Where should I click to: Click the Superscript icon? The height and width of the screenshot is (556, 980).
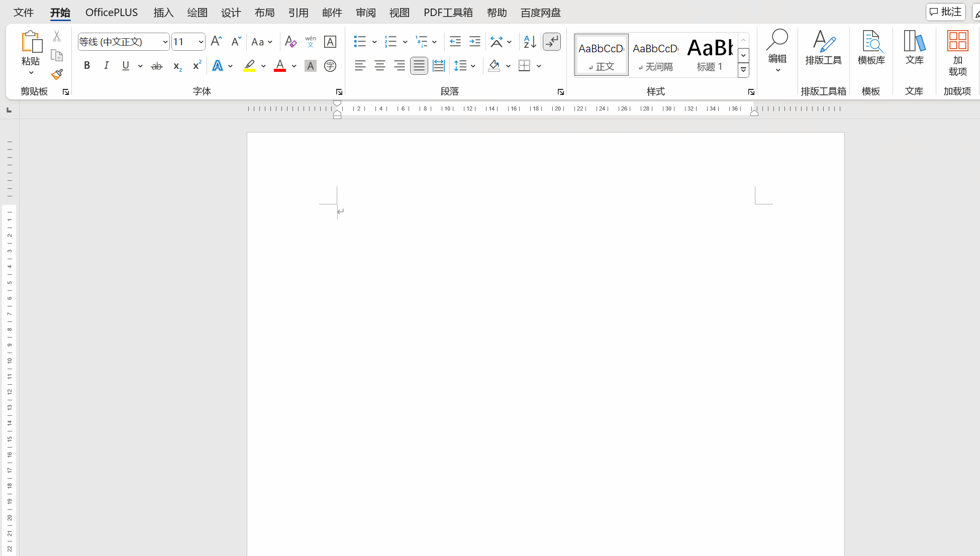[x=197, y=66]
